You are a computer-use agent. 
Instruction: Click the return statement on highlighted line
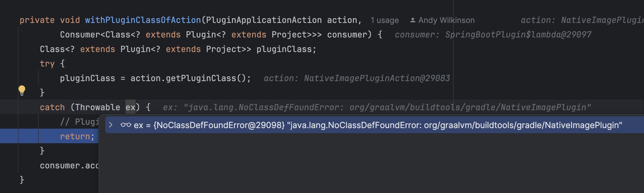[77, 136]
